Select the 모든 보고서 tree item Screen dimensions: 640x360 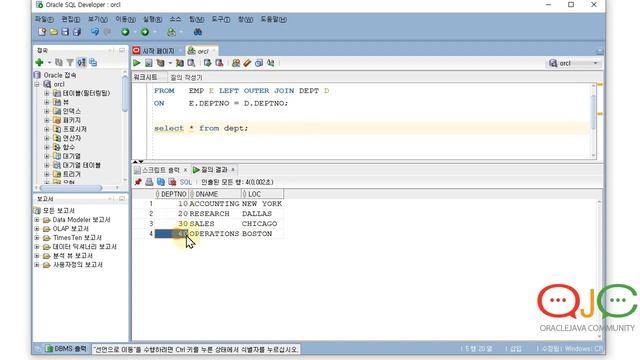[54, 211]
